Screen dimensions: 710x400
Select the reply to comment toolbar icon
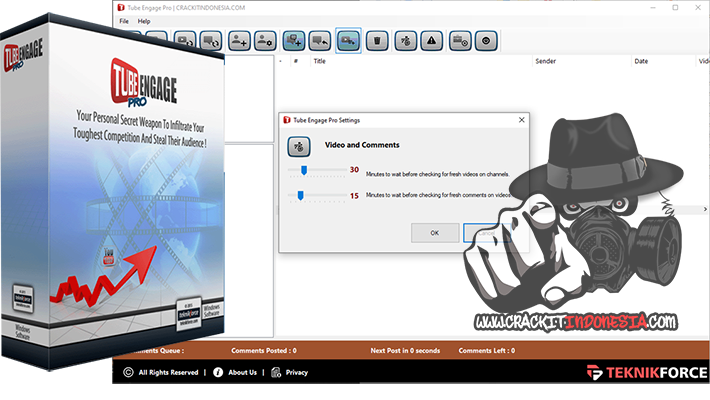pos(321,41)
